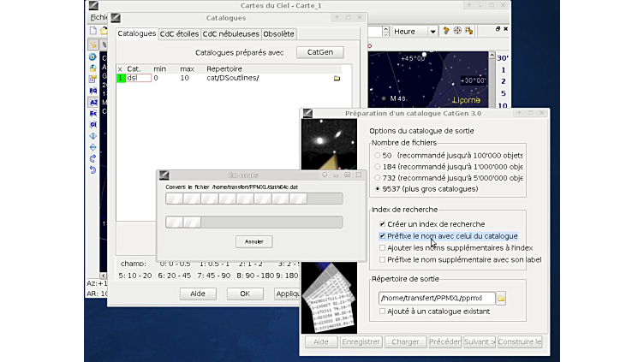Viewport: 644px width, 362px height.
Task: Click the new chart icon below the Fichier menu
Action: point(93,32)
